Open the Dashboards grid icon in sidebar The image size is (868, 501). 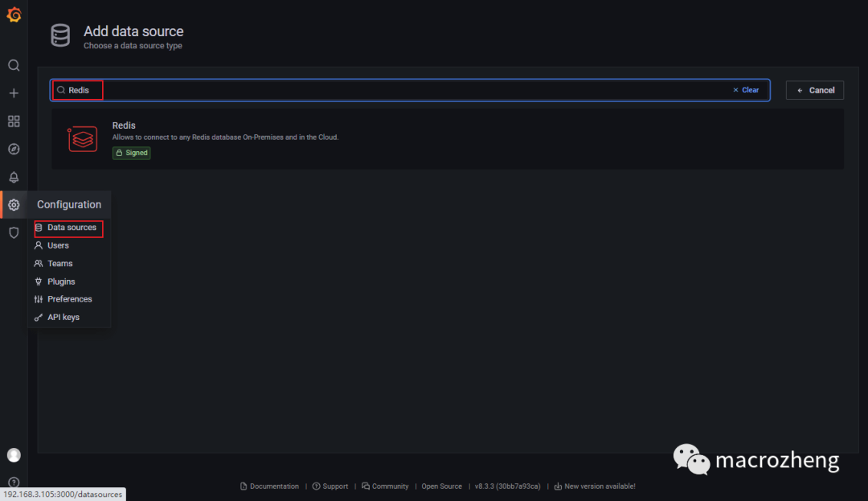14,121
